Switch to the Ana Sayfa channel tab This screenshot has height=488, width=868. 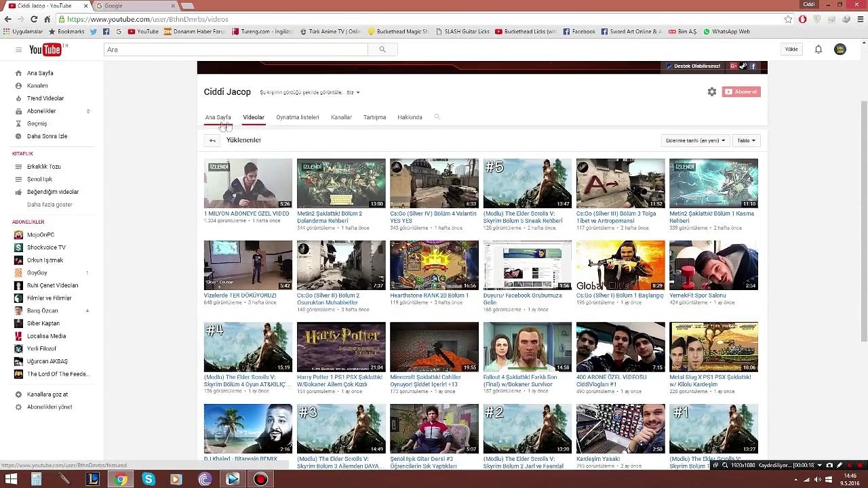tap(218, 117)
